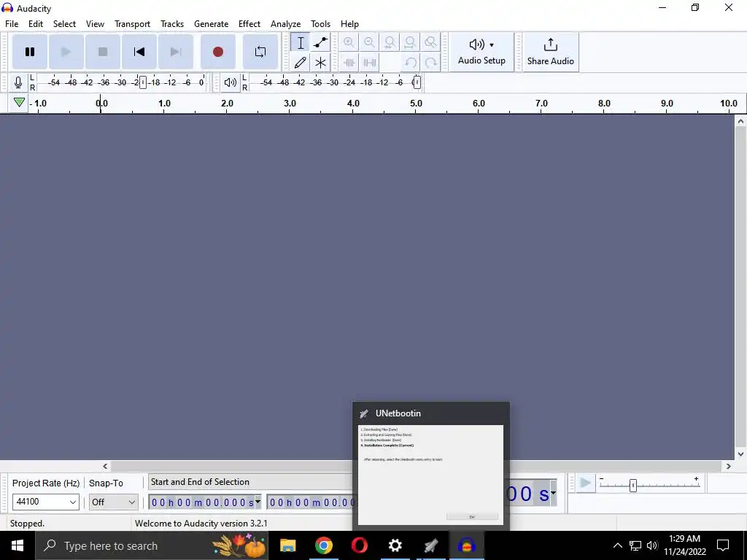Open the Audio Setup dropdown
This screenshot has height=560, width=747.
481,52
